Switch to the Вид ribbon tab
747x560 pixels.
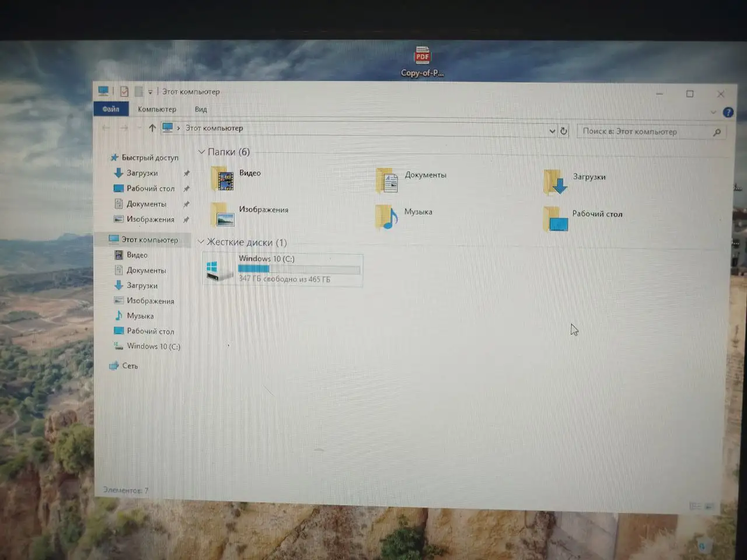(x=201, y=110)
